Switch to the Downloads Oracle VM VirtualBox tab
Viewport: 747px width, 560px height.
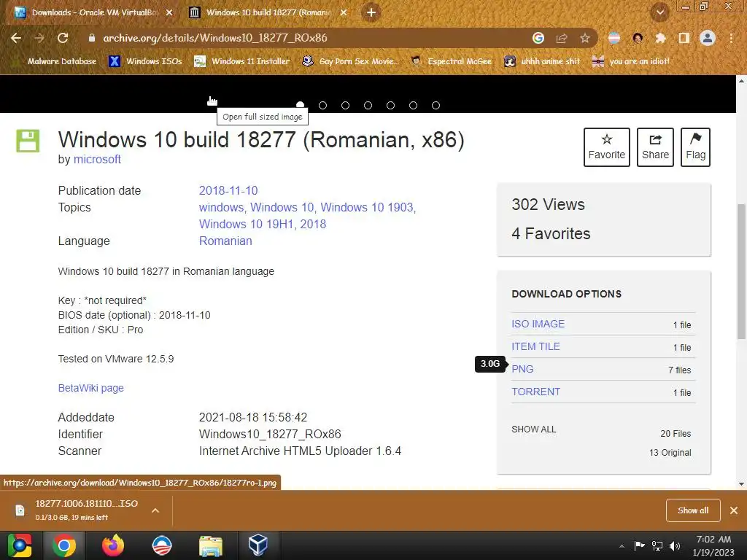click(94, 13)
